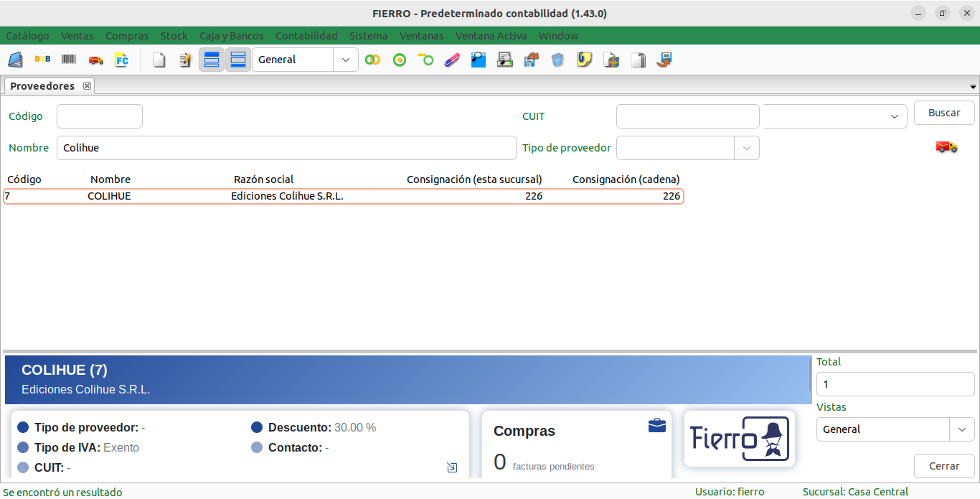The width and height of the screenshot is (980, 499).
Task: Click the Total field showing 1
Action: pyautogui.click(x=895, y=384)
